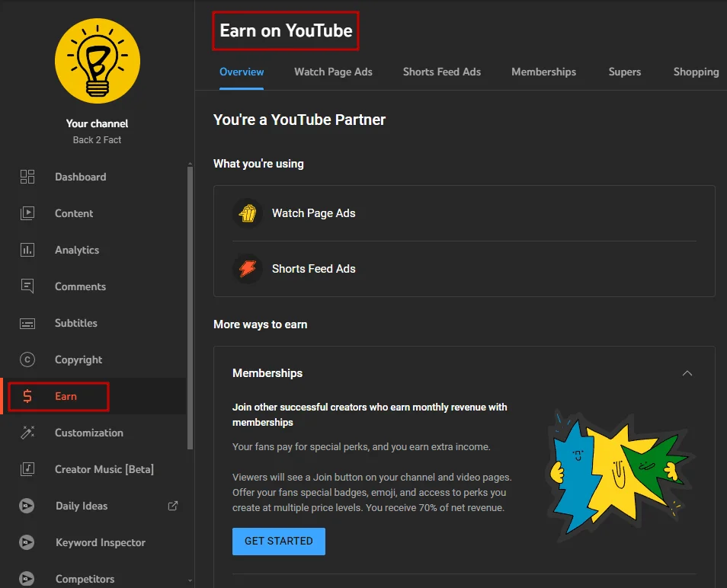727x588 pixels.
Task: Go to Content in the sidebar
Action: [74, 213]
